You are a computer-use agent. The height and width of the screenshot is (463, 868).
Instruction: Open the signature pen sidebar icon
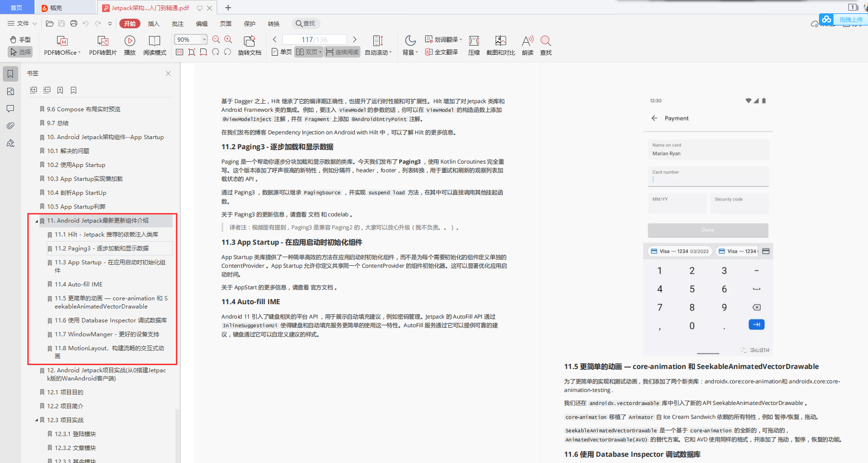11,143
